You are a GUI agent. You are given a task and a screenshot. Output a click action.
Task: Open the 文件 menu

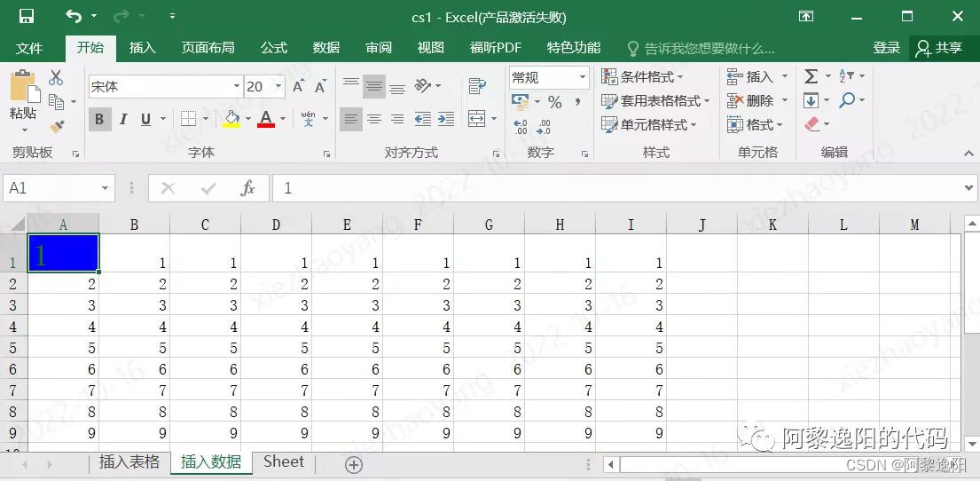coord(29,48)
